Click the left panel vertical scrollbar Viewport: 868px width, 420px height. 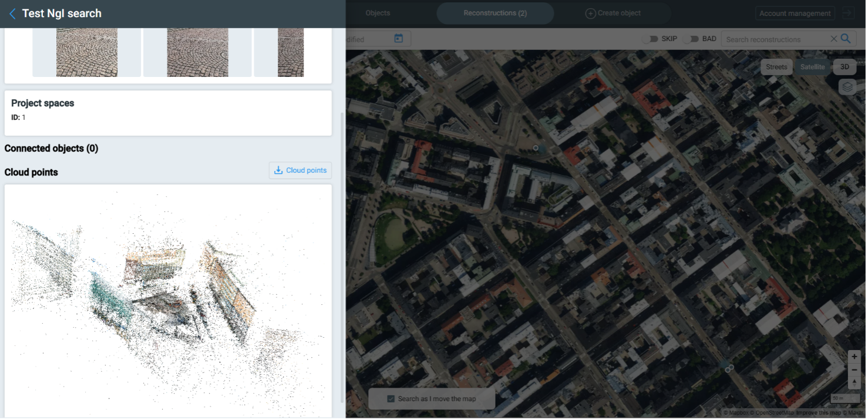click(x=342, y=257)
